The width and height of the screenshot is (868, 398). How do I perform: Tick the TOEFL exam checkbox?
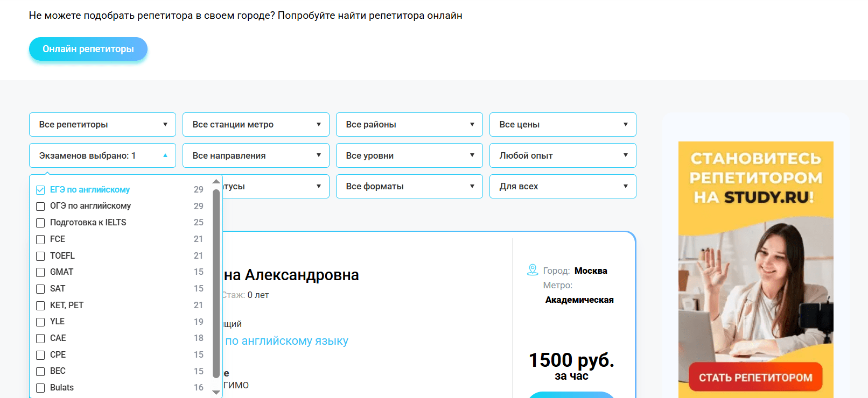[x=40, y=256]
